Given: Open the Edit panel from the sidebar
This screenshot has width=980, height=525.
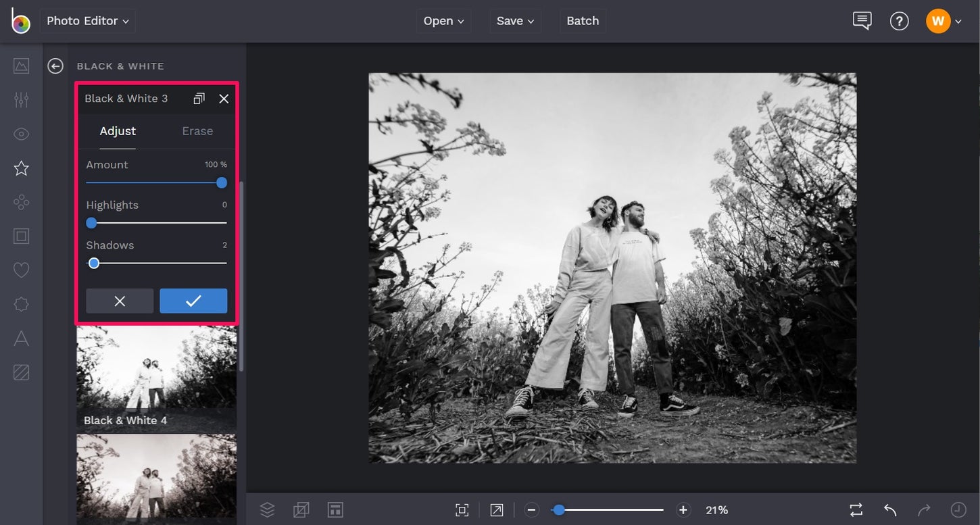Looking at the screenshot, I should (20, 99).
